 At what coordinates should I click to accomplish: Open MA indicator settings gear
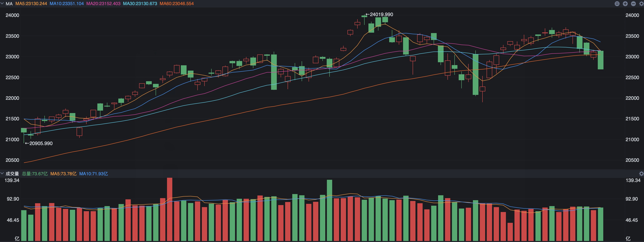(x=641, y=3)
